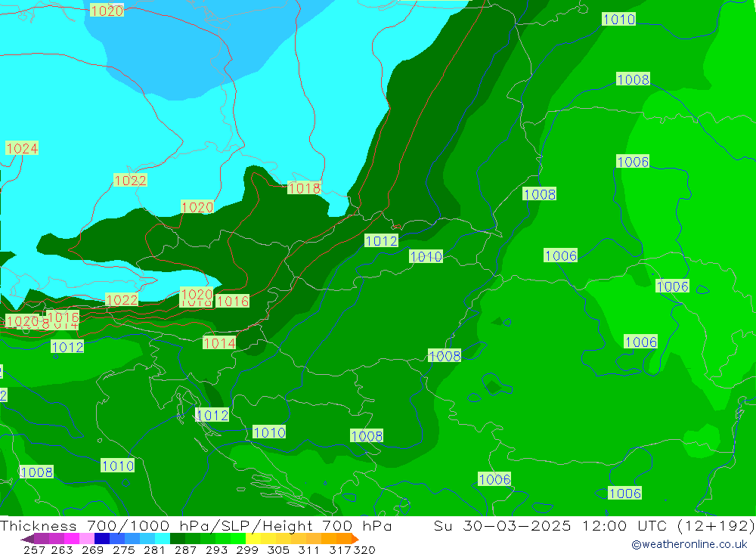Click the 293 value on the legend
The height and width of the screenshot is (554, 756).
(216, 549)
